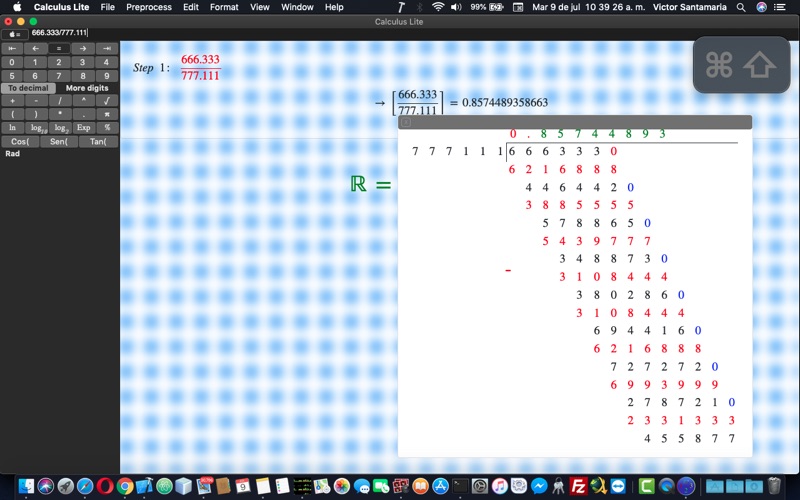Open the Preprocess menu
This screenshot has width=800, height=500.
coord(149,7)
